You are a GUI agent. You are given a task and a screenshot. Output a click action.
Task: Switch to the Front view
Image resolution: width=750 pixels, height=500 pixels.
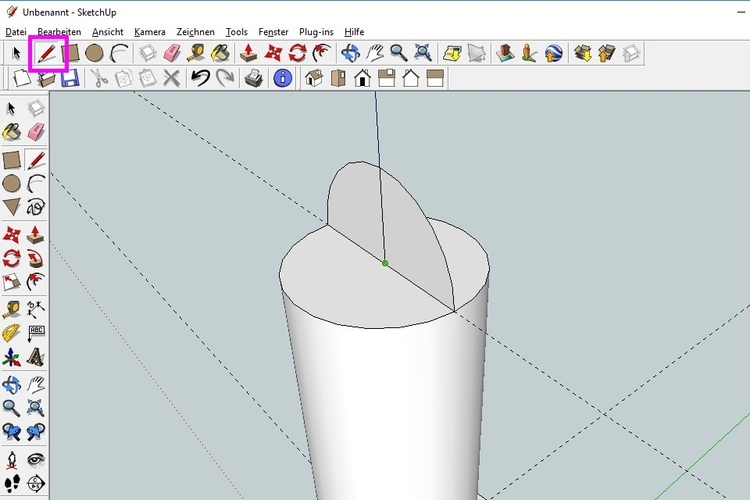point(363,78)
